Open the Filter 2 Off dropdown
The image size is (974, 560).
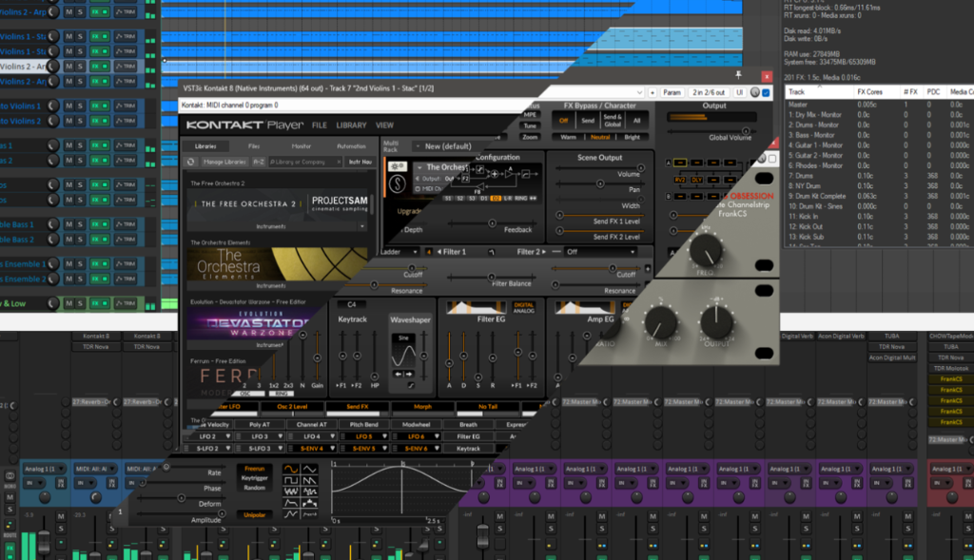(x=601, y=251)
